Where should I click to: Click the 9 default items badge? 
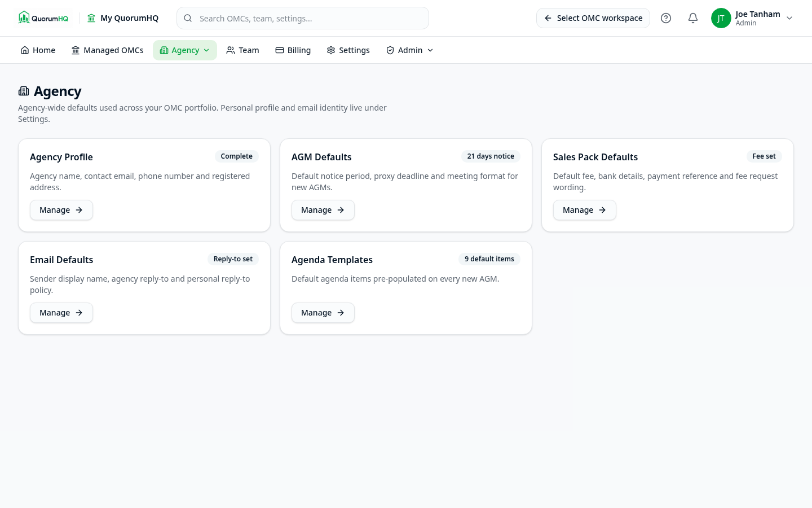(489, 259)
